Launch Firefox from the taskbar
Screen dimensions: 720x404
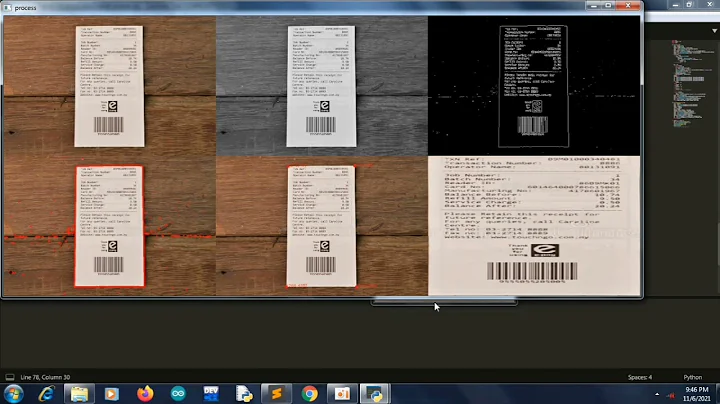pos(145,394)
